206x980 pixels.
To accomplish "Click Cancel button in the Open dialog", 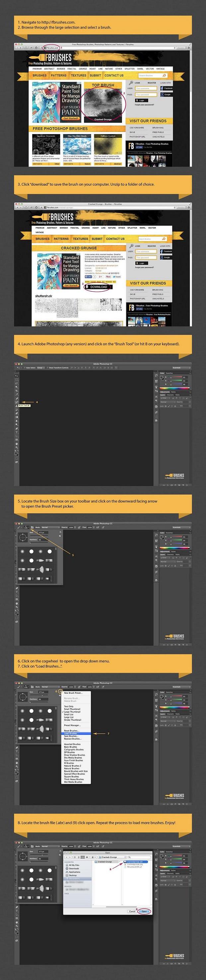I will (132, 912).
